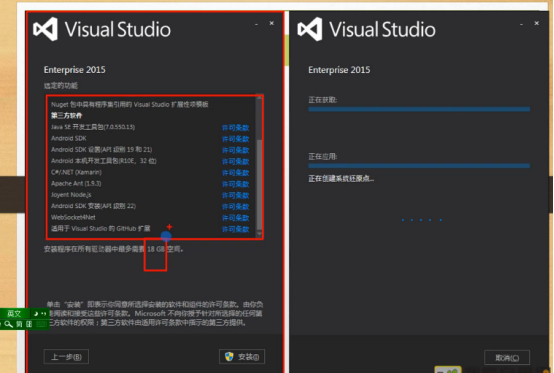Click the feature list scrollbar thumb

tap(260, 184)
